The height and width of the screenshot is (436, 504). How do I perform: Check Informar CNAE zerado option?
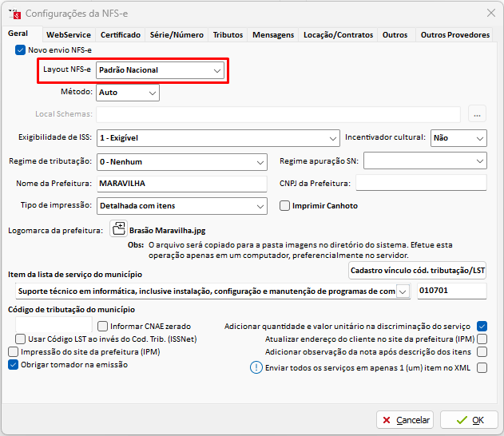pos(103,326)
